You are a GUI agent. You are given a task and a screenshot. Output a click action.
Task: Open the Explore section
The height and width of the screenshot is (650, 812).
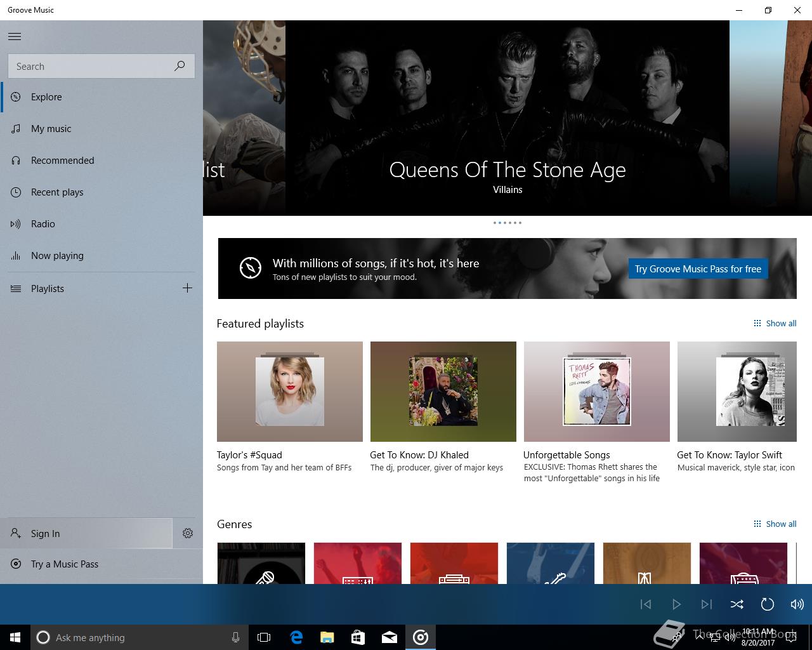(x=101, y=97)
